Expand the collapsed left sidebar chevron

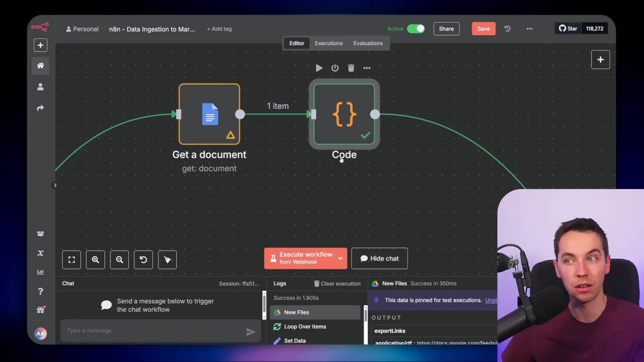click(55, 185)
